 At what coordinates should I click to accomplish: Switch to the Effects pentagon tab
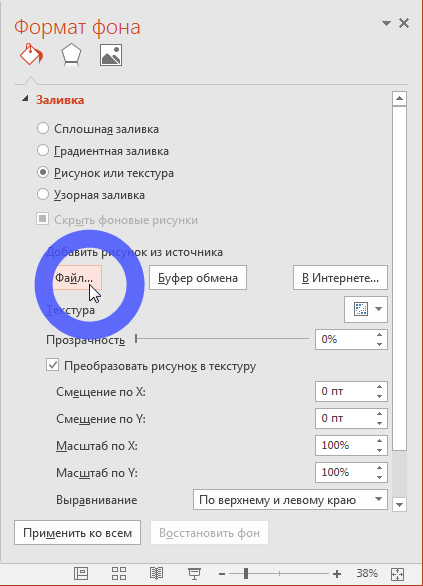tap(71, 55)
